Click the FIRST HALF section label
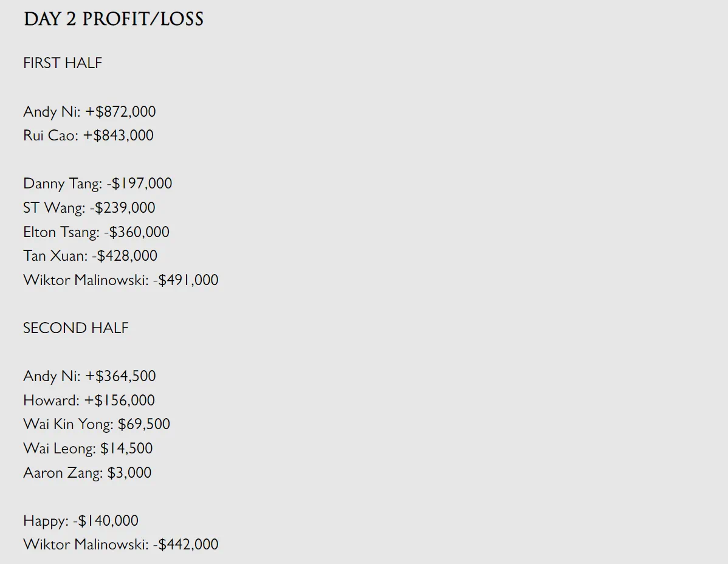Viewport: 728px width, 564px height. (x=63, y=63)
